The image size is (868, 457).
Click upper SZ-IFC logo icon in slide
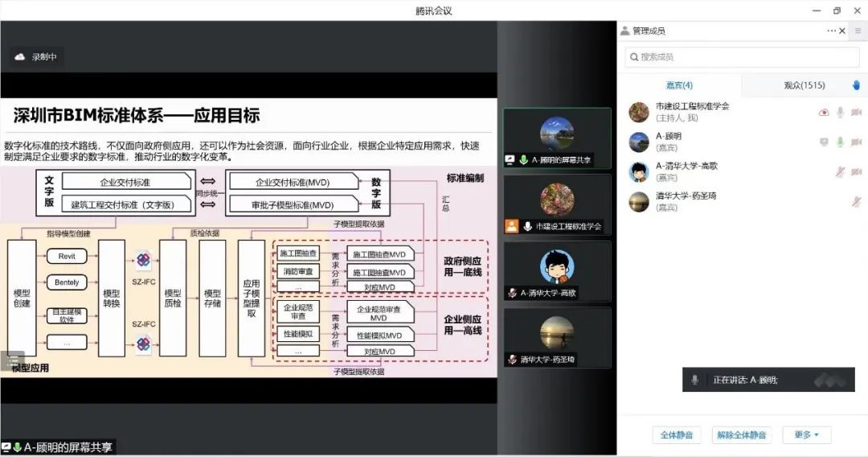[x=143, y=259]
